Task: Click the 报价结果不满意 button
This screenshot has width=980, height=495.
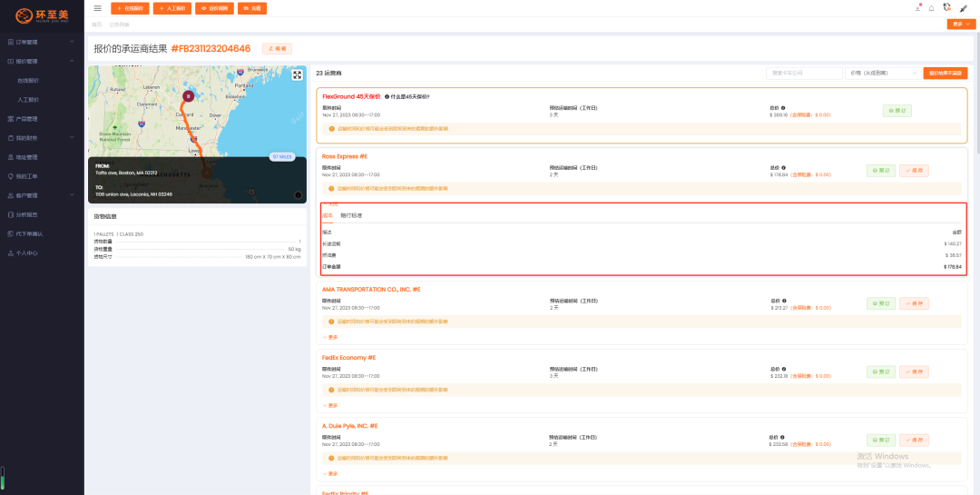Action: [x=946, y=74]
